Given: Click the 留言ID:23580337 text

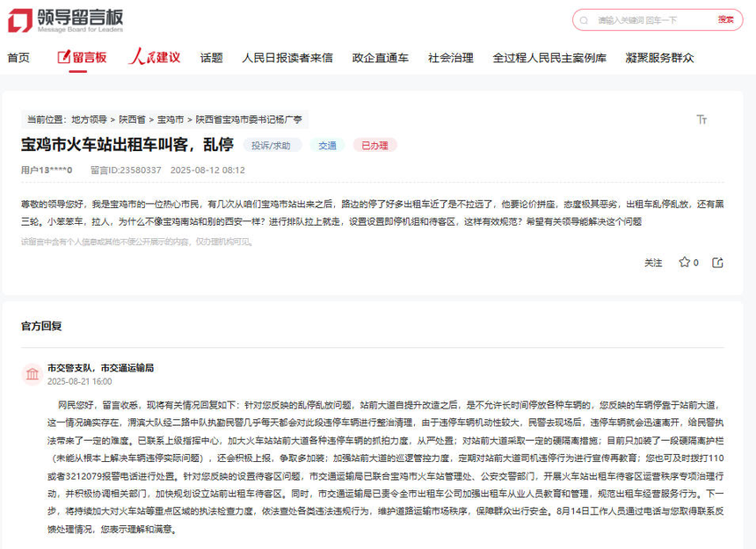Looking at the screenshot, I should coord(126,170).
